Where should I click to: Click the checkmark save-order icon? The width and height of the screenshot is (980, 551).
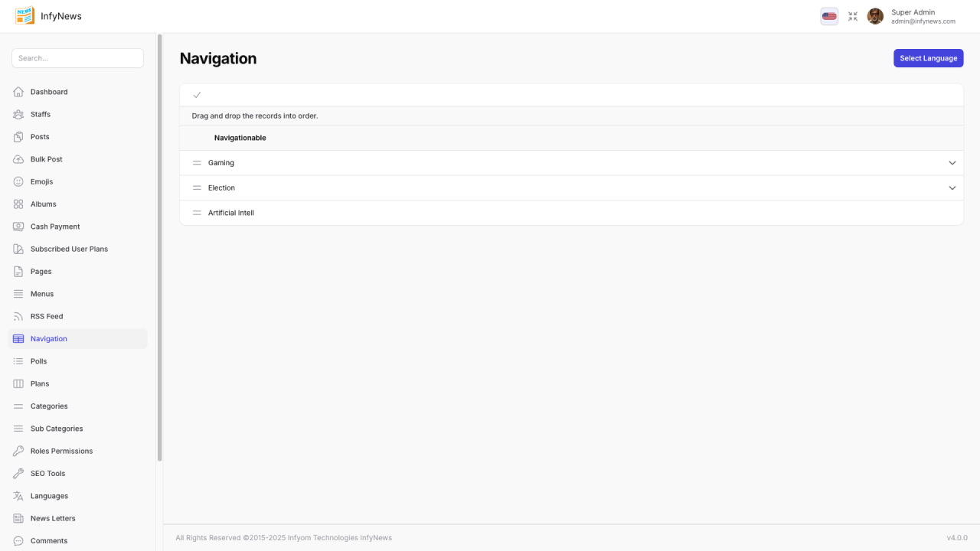point(197,95)
